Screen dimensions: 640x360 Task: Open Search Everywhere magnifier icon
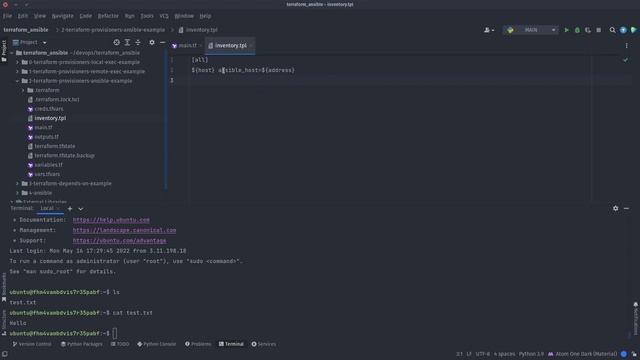click(x=612, y=30)
